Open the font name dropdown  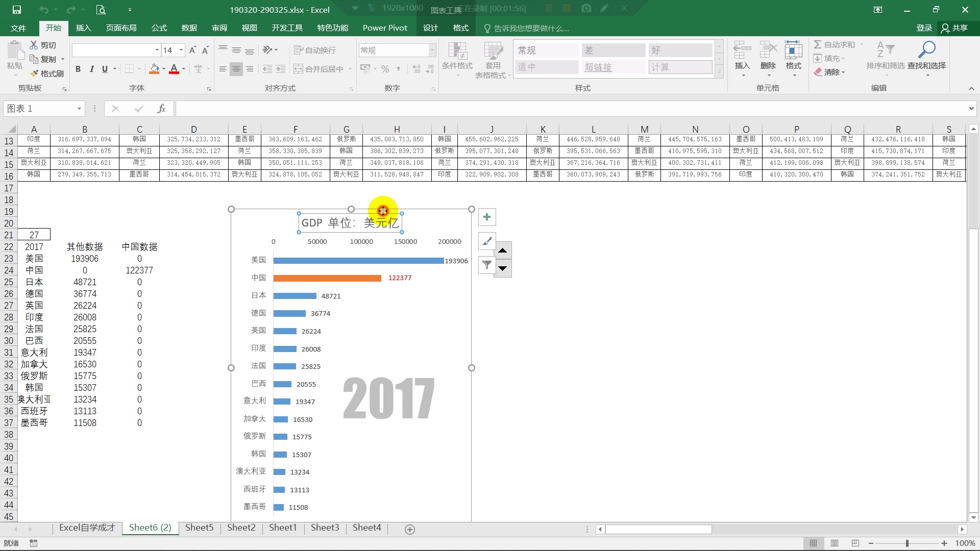tap(157, 50)
